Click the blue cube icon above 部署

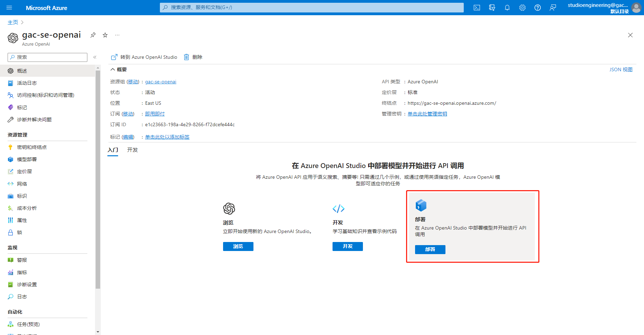click(421, 205)
